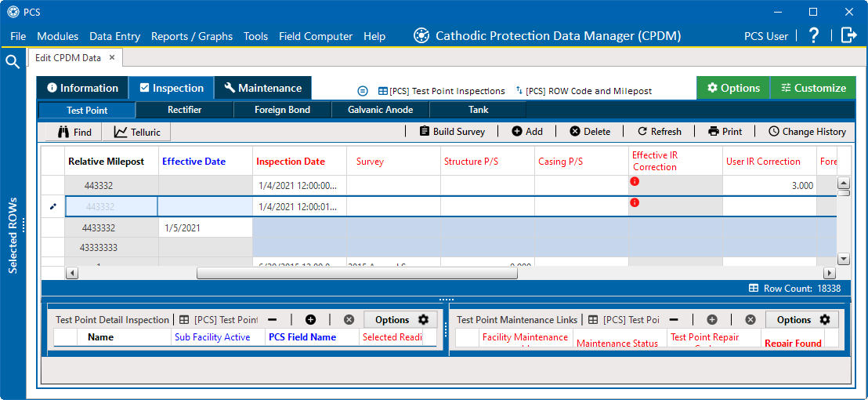Select the Rectifier sub-tab

coord(184,110)
